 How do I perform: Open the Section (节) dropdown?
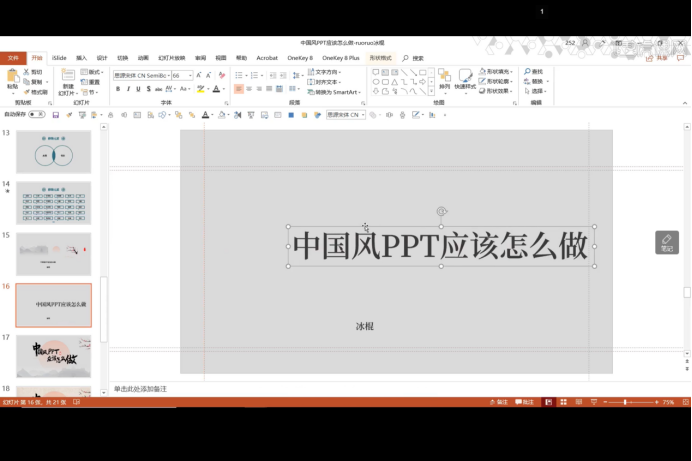pos(90,92)
